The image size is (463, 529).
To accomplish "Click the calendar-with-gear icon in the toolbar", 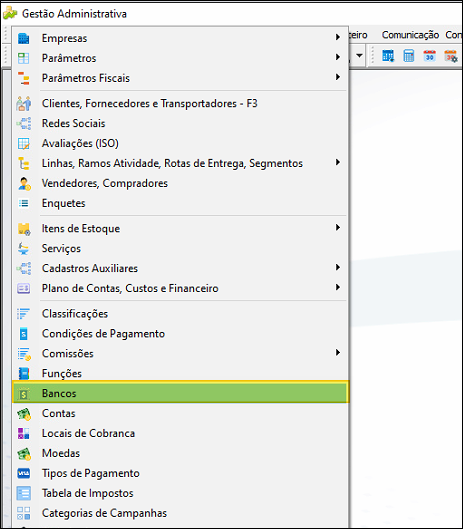I will (451, 56).
